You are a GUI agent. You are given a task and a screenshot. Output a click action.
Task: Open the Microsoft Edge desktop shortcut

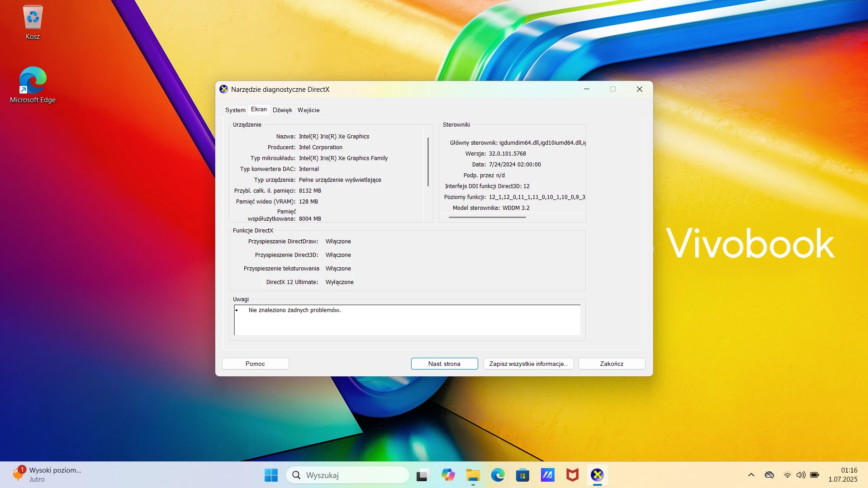click(x=33, y=85)
